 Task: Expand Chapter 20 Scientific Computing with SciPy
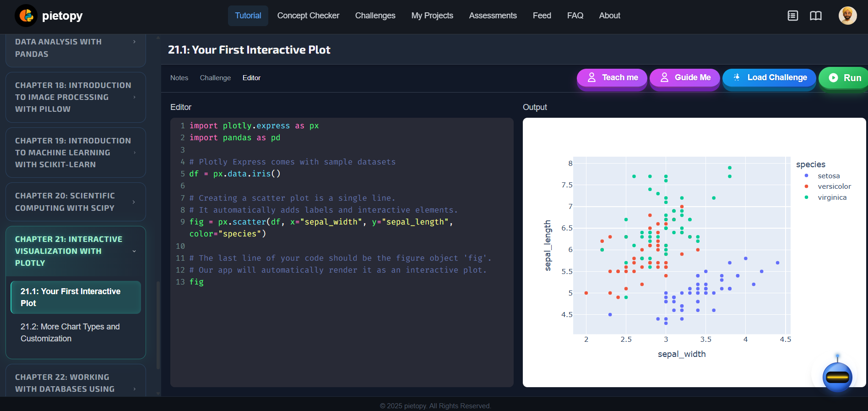(x=76, y=202)
